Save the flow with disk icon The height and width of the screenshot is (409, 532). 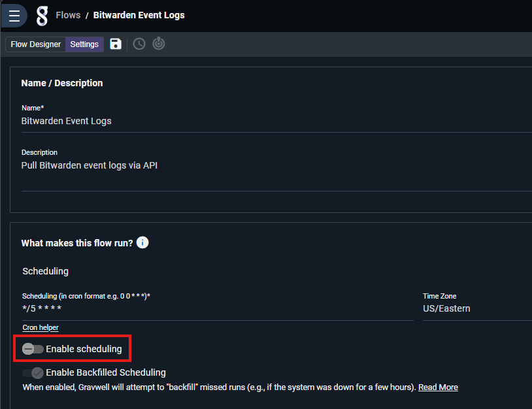(116, 44)
